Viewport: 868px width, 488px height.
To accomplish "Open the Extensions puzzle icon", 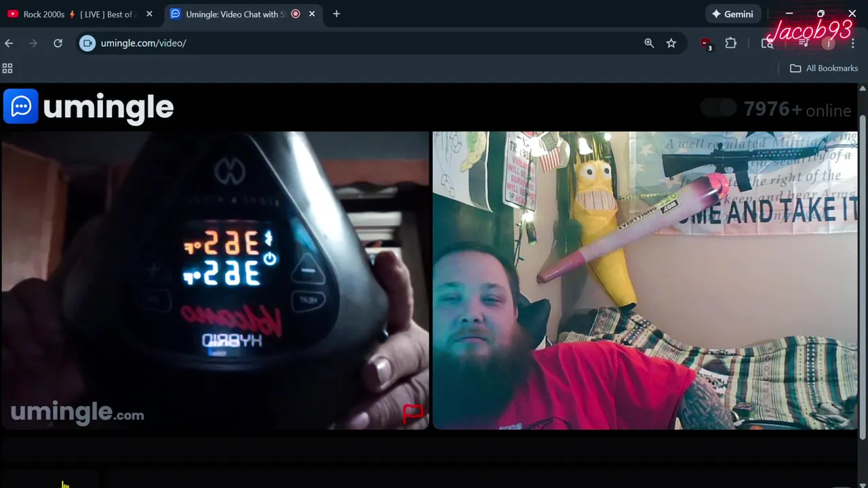I will [730, 43].
